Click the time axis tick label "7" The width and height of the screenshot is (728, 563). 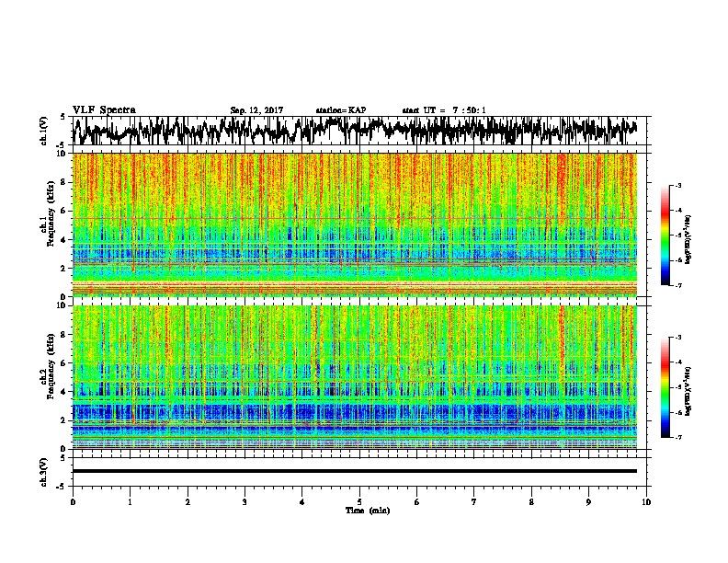click(474, 502)
